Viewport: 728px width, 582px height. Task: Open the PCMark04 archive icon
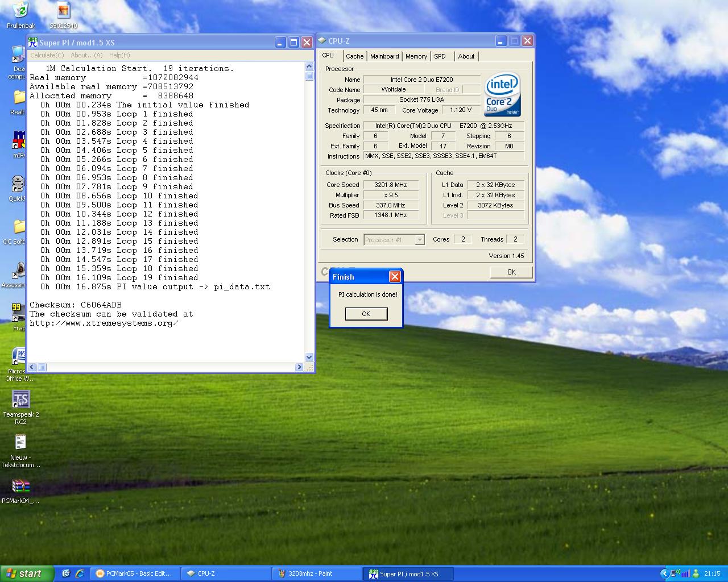(x=20, y=485)
